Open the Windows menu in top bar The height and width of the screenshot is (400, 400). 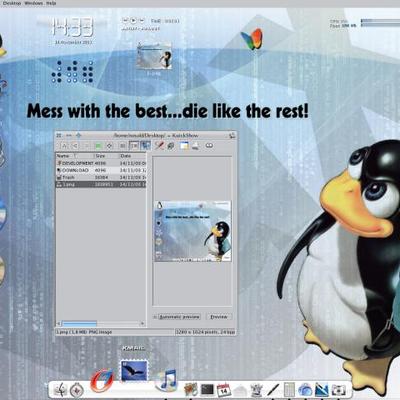pos(33,3)
